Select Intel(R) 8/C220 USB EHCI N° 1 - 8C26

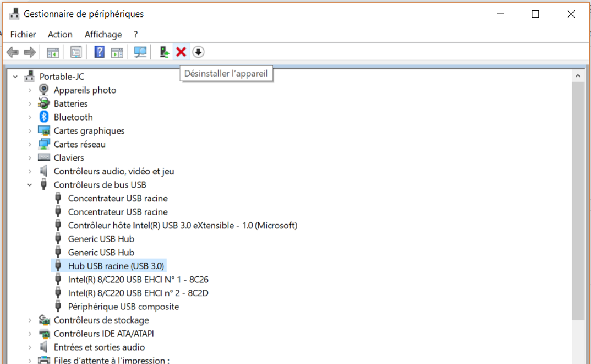(x=138, y=279)
